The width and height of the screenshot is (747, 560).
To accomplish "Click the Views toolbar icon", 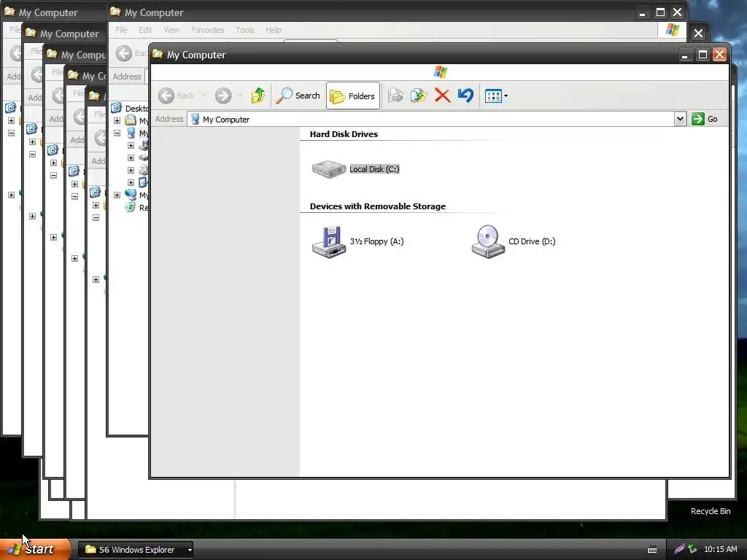I will point(493,96).
